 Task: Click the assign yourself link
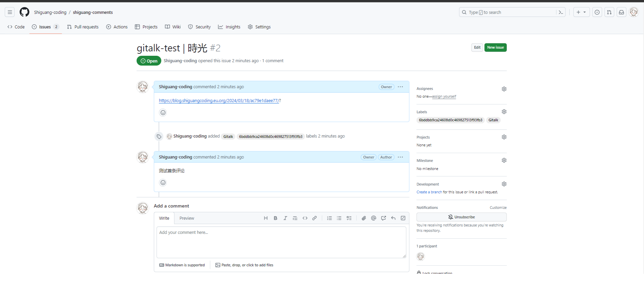[x=444, y=97]
